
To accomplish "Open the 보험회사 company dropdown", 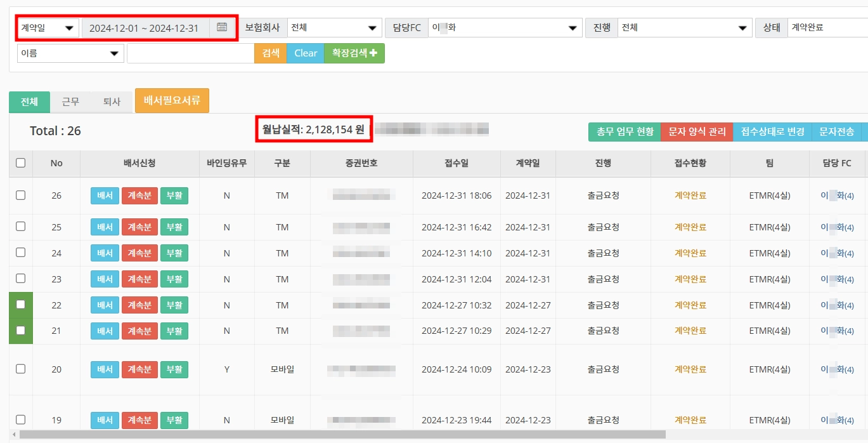I will pos(334,27).
